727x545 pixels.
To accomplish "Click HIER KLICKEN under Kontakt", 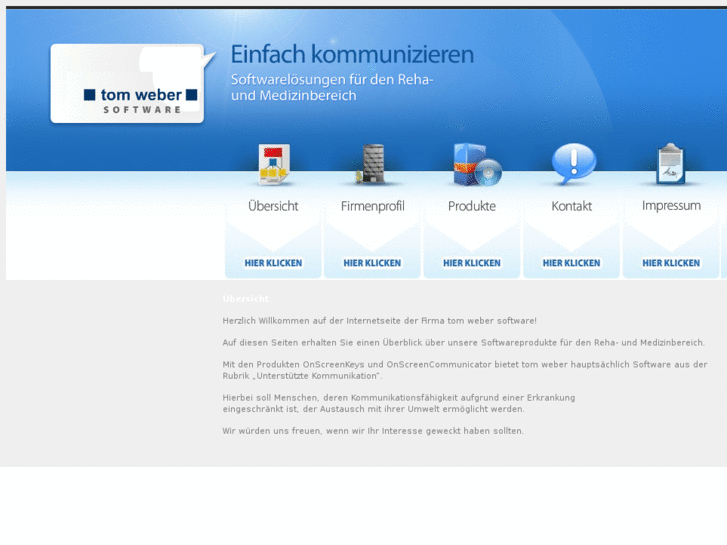I will pos(571,263).
